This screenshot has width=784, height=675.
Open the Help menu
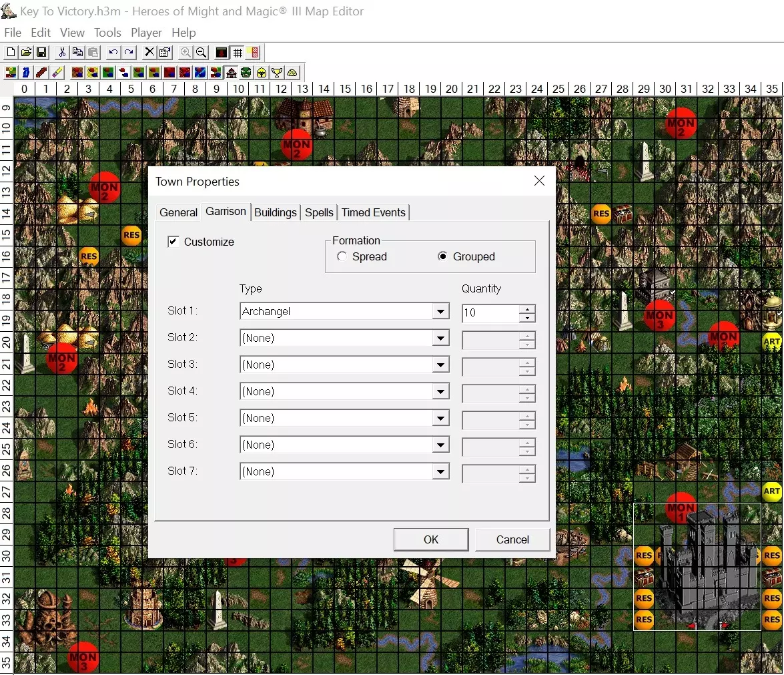pos(183,33)
